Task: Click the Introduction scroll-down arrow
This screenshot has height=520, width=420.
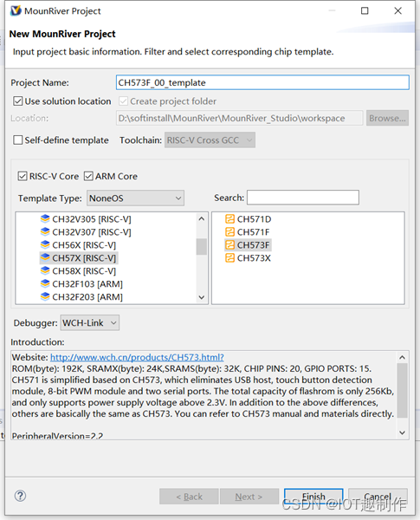Action: [x=402, y=432]
